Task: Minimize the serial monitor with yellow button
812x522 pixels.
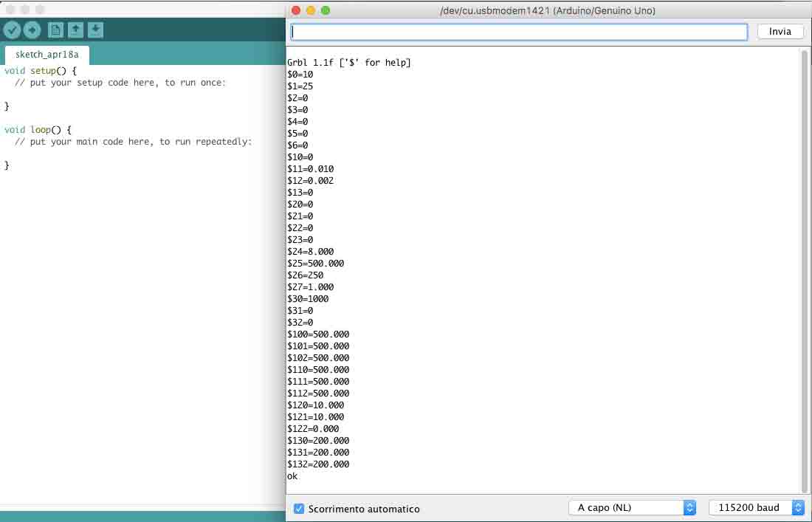Action: pos(311,10)
